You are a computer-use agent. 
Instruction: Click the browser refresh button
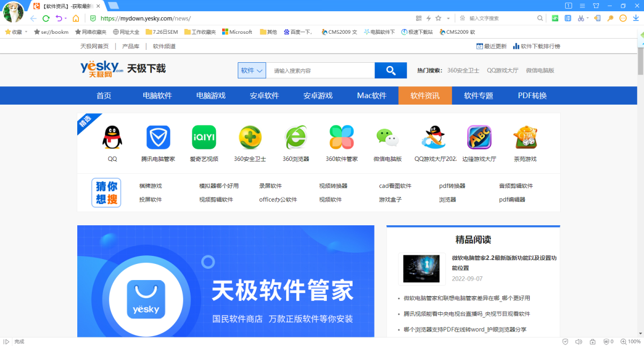click(x=46, y=18)
